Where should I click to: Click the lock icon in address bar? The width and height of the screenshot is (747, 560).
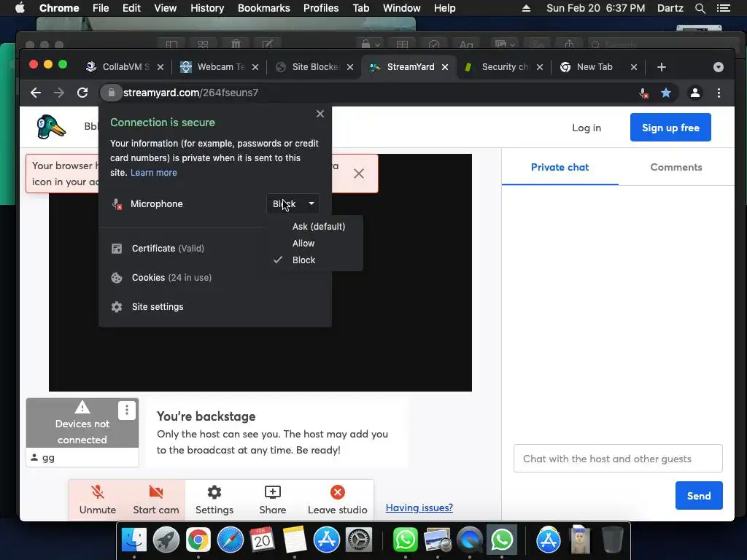pyautogui.click(x=111, y=93)
